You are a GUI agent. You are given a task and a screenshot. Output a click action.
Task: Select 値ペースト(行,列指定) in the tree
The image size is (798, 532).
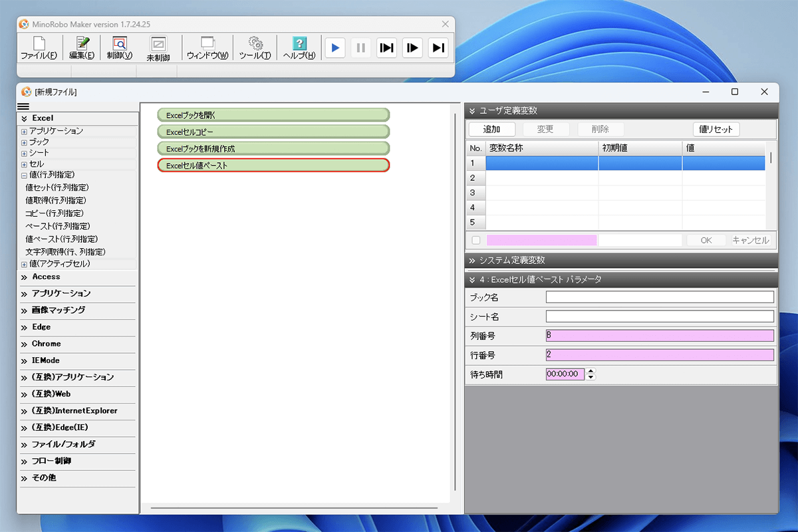(x=61, y=239)
